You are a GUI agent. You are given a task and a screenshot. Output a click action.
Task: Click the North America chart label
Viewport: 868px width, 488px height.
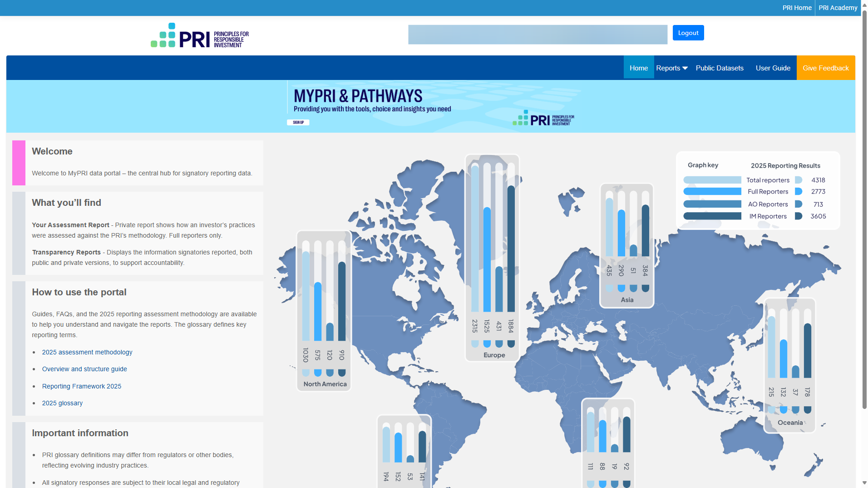(x=325, y=384)
